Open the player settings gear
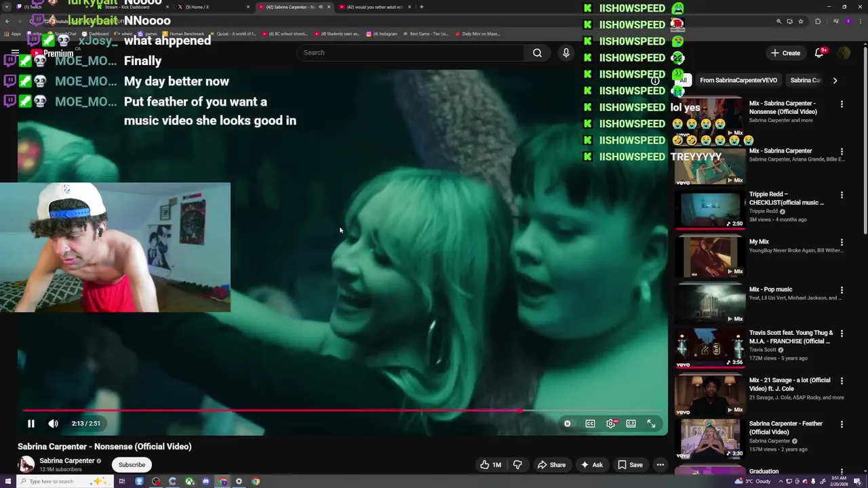This screenshot has width=868, height=488. [x=611, y=424]
